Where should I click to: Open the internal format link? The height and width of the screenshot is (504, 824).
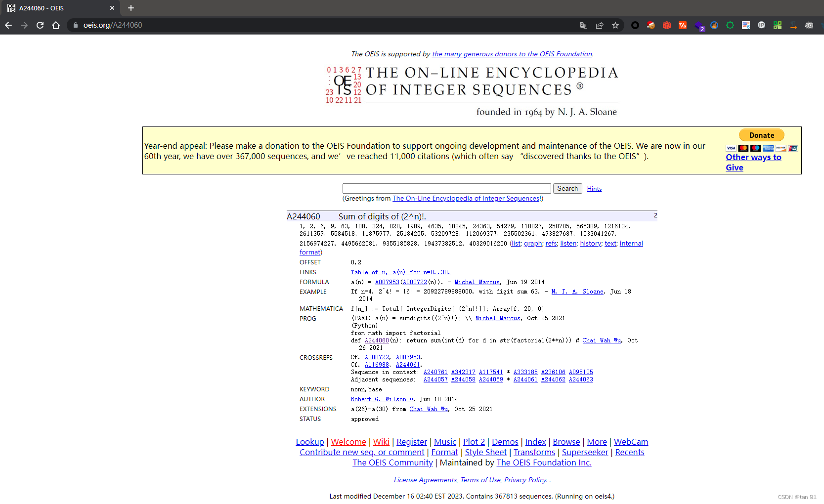point(631,243)
